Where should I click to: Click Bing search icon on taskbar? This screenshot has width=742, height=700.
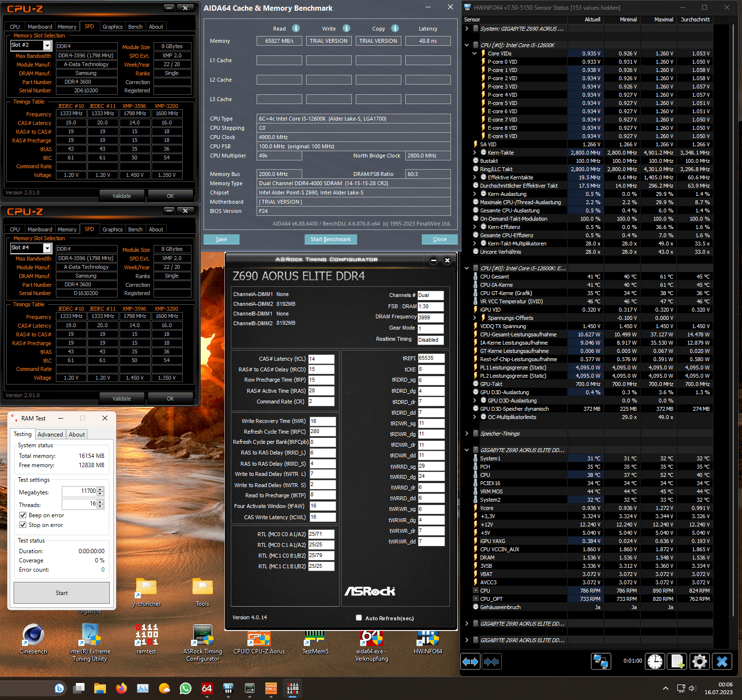point(59,688)
